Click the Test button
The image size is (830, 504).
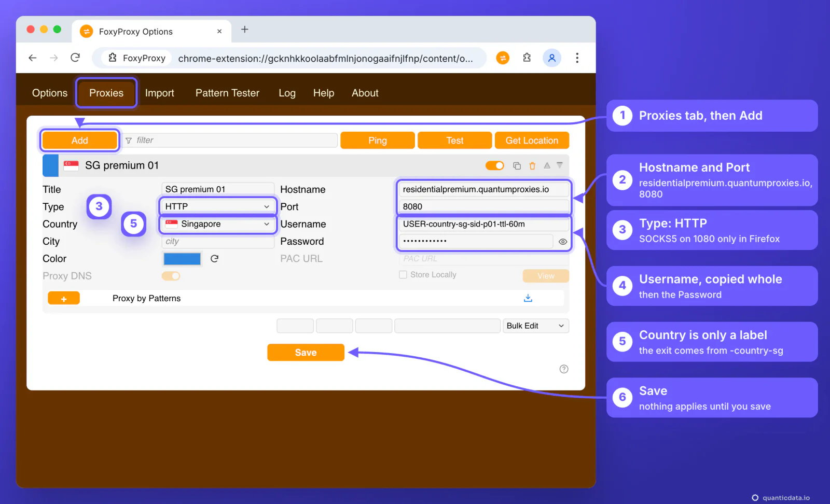pos(455,141)
